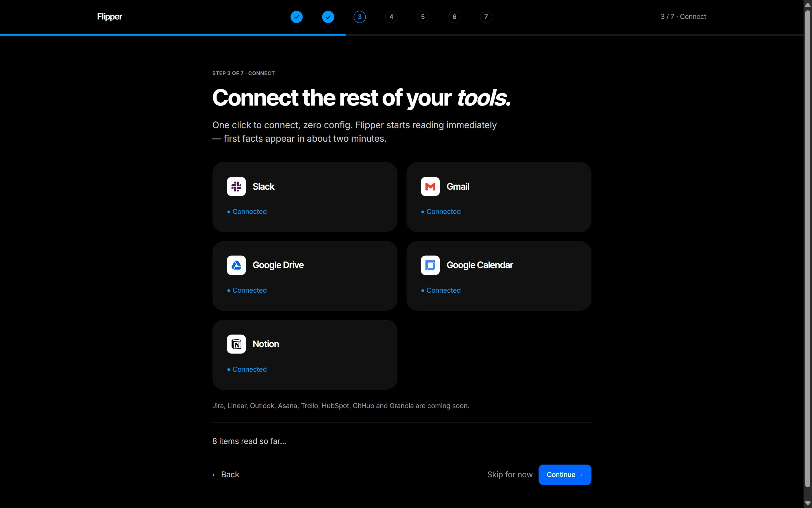Click Connected status under Notion
Viewport: 812px width, 508px height.
tap(247, 369)
